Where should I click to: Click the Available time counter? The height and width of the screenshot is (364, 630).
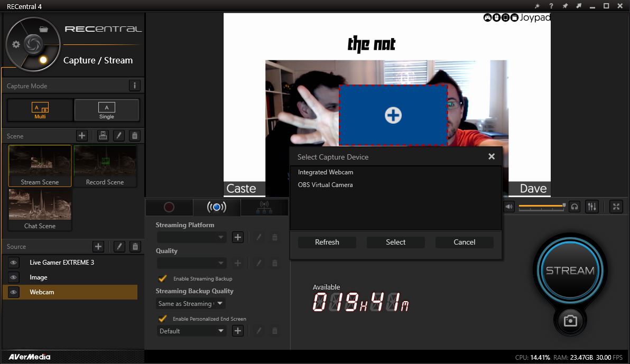(x=360, y=302)
